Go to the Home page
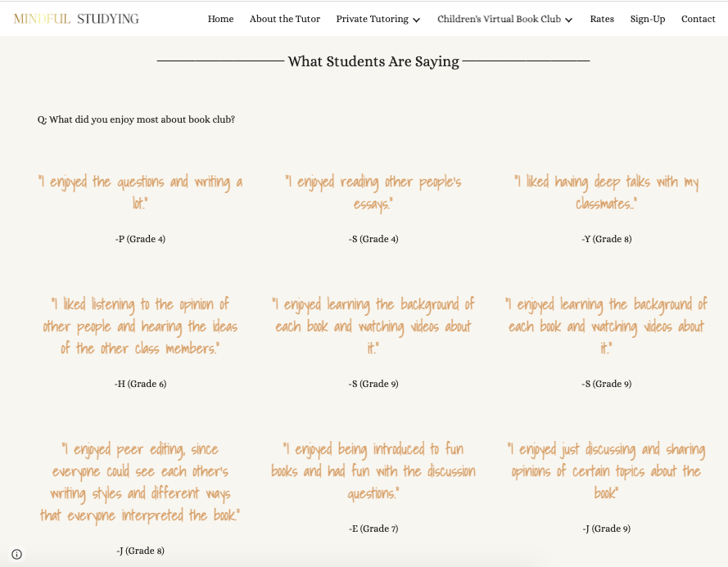This screenshot has height=567, width=728. (220, 19)
